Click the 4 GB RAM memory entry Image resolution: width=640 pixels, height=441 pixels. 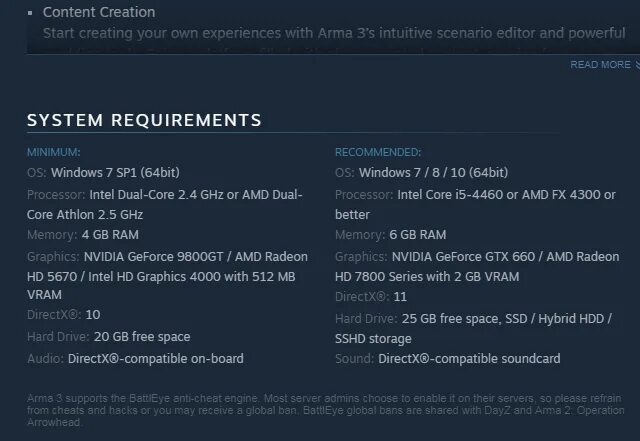click(x=110, y=235)
